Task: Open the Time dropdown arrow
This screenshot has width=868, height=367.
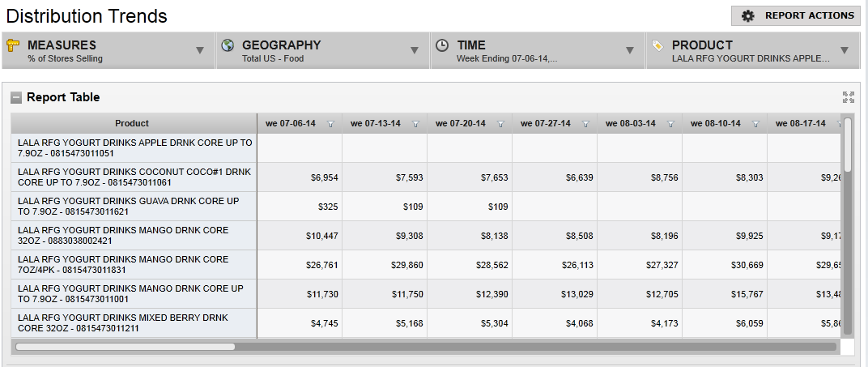Action: (x=629, y=51)
